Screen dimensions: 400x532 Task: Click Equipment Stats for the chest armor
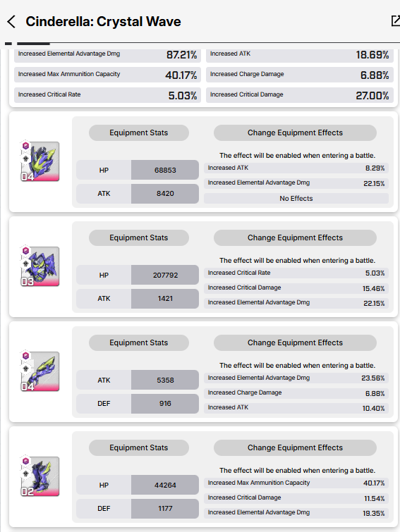click(139, 238)
